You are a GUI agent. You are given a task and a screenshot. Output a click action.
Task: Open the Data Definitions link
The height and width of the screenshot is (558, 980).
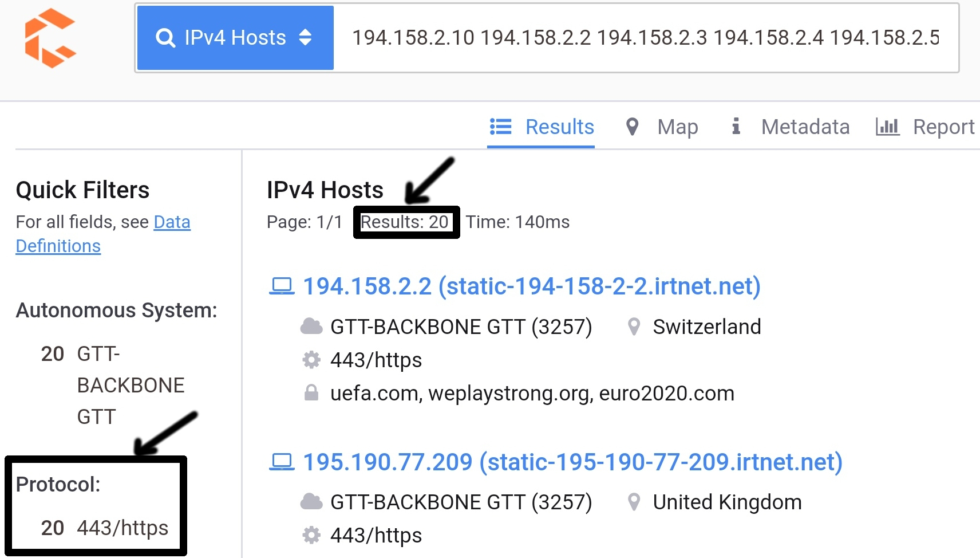[103, 234]
